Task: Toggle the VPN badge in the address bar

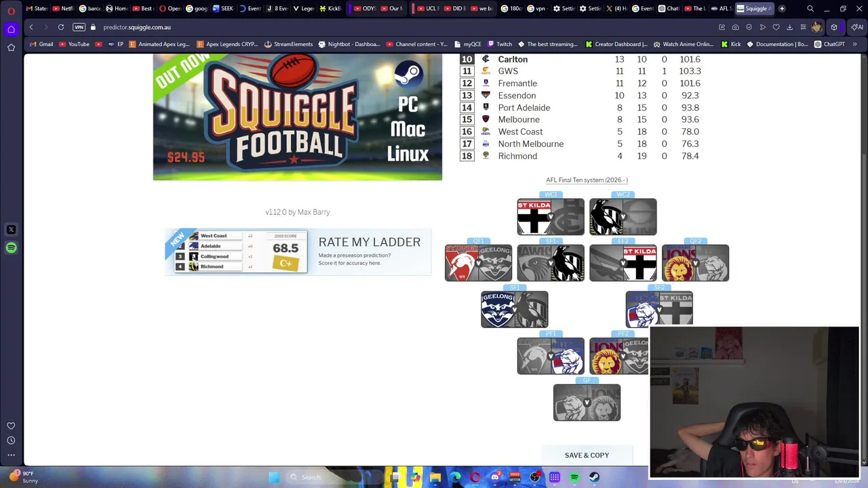Action: tap(79, 27)
